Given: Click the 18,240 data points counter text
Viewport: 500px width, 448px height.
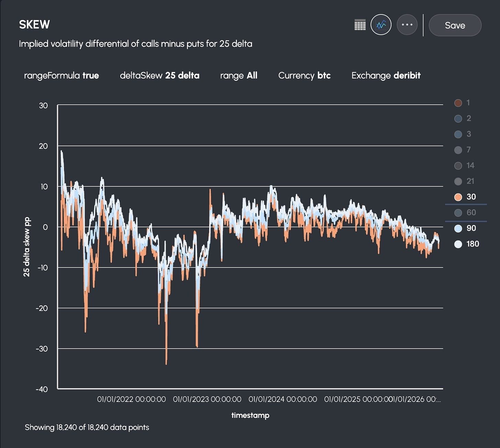Looking at the screenshot, I should coord(87,427).
